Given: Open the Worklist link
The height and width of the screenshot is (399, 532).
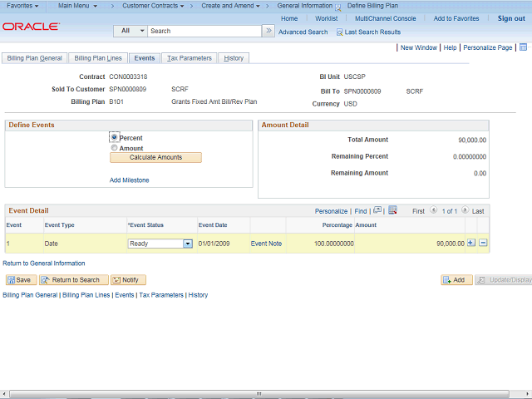Looking at the screenshot, I should pyautogui.click(x=327, y=18).
